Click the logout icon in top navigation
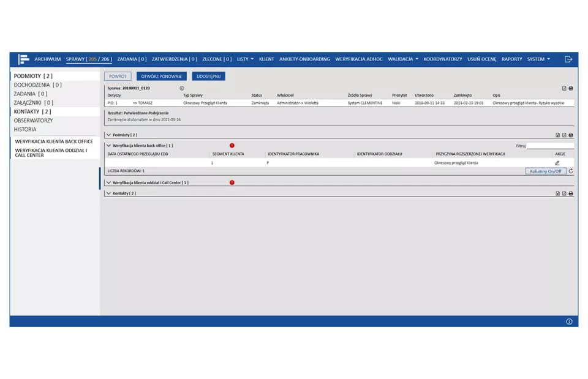This screenshot has height=379, width=588. pyautogui.click(x=568, y=59)
